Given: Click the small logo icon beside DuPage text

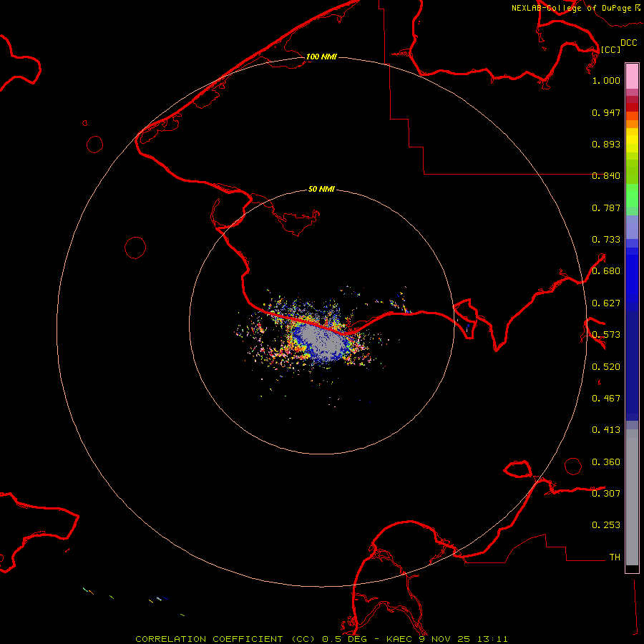Looking at the screenshot, I should tap(638, 7).
